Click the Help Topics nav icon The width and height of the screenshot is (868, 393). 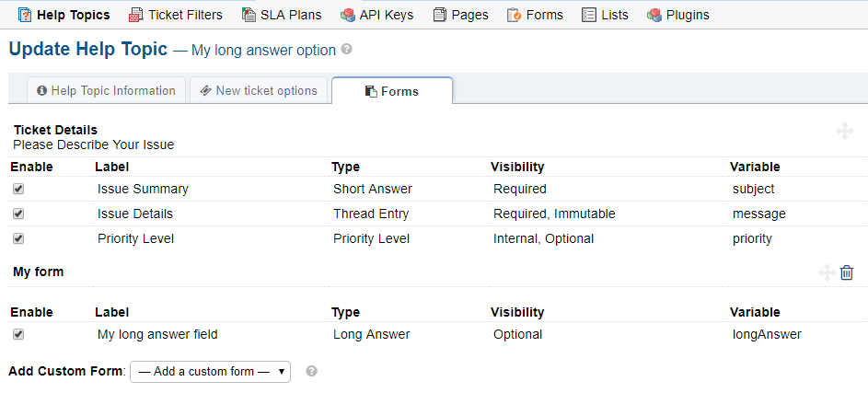25,15
